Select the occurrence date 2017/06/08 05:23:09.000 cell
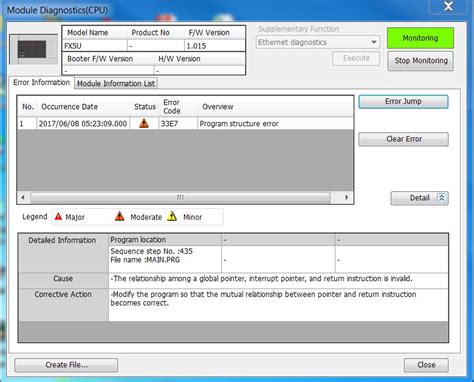This screenshot has width=474, height=382. (83, 124)
